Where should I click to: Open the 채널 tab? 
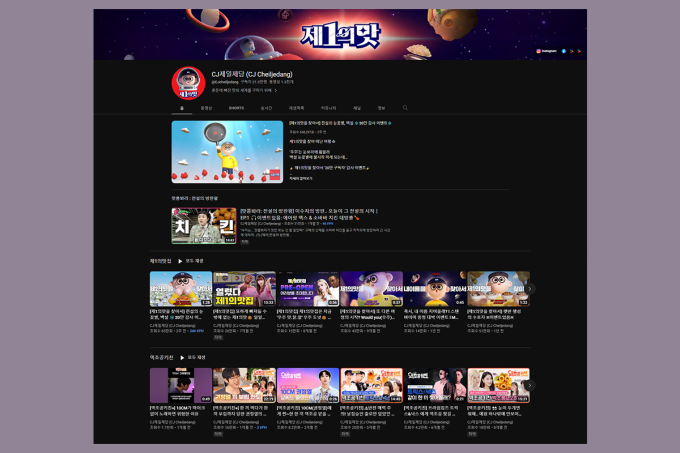tap(357, 108)
